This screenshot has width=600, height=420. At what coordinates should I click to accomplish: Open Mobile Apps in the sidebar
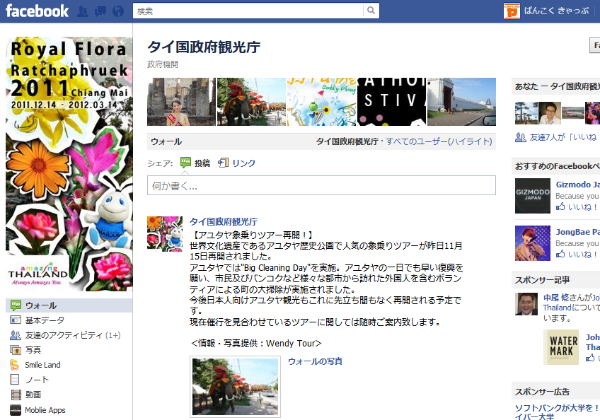(x=45, y=410)
